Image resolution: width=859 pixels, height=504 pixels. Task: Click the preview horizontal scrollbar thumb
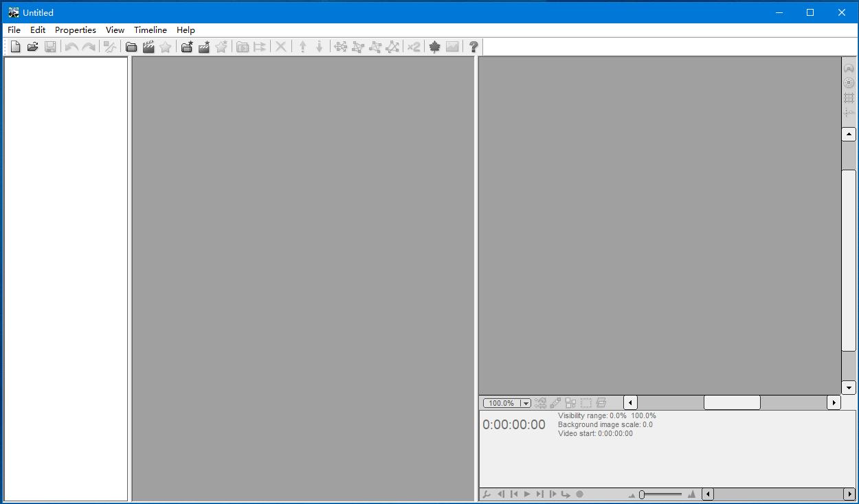[x=732, y=403]
